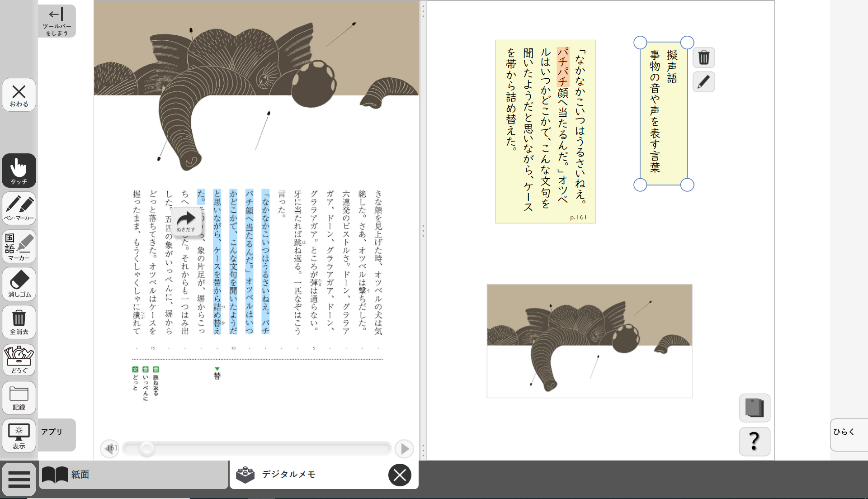
Task: Go to next page with right arrow
Action: tap(404, 449)
